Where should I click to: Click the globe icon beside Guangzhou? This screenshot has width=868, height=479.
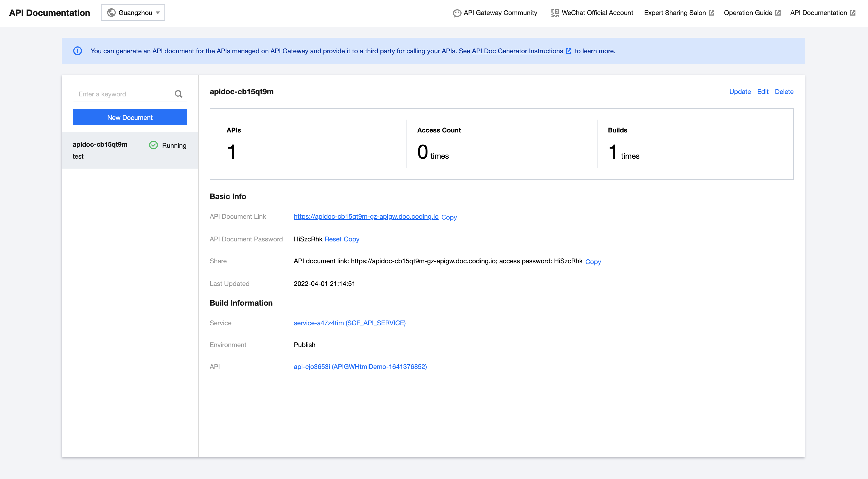[x=111, y=13]
